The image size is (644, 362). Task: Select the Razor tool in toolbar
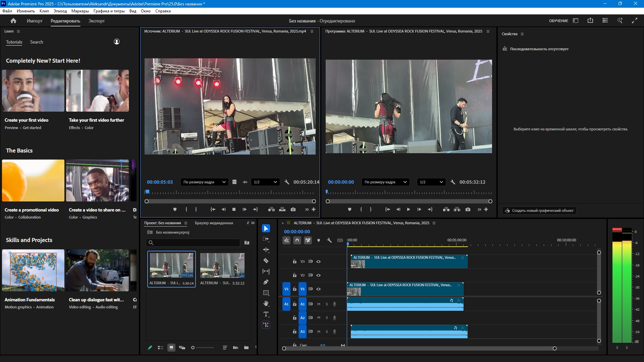click(x=266, y=260)
